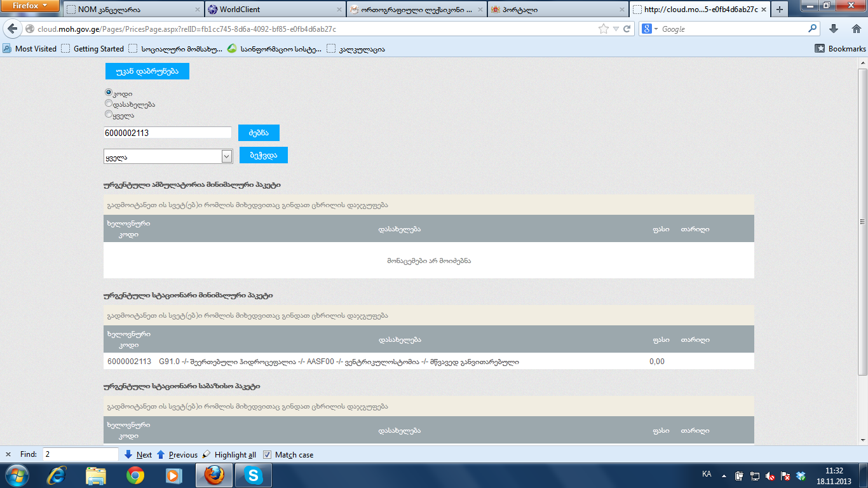The height and width of the screenshot is (488, 868).
Task: Open the new tab plus button
Action: 780,10
